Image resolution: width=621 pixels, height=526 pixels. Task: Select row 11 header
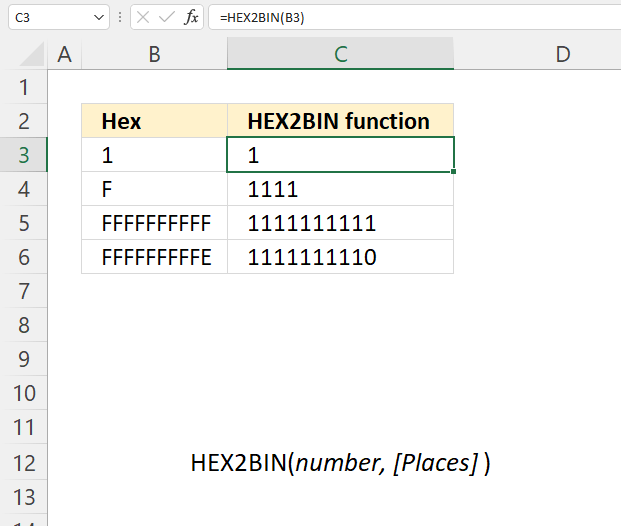coord(24,427)
